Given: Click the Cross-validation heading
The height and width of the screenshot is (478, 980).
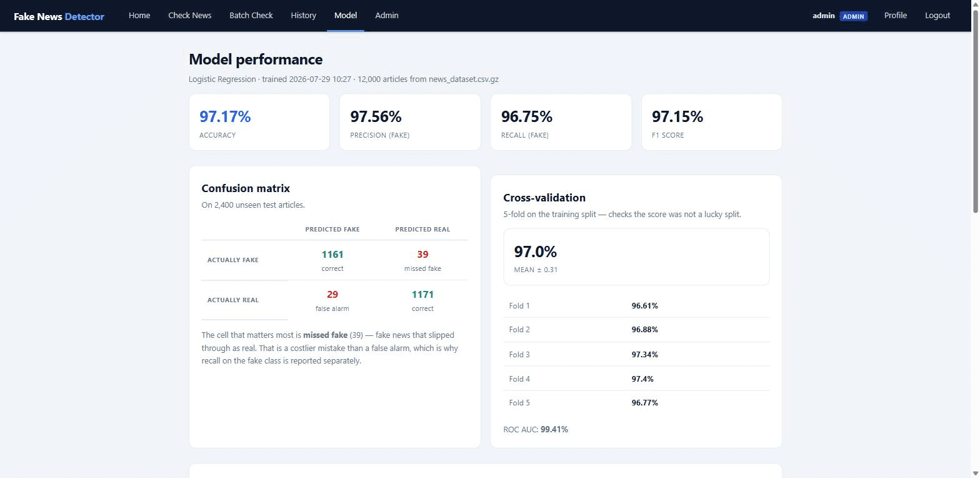Looking at the screenshot, I should [544, 198].
